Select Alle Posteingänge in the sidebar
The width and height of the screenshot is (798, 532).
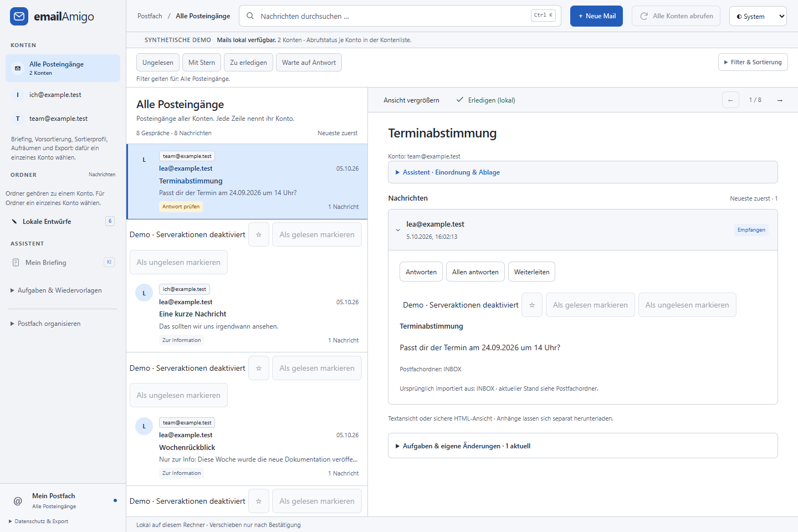click(x=63, y=68)
